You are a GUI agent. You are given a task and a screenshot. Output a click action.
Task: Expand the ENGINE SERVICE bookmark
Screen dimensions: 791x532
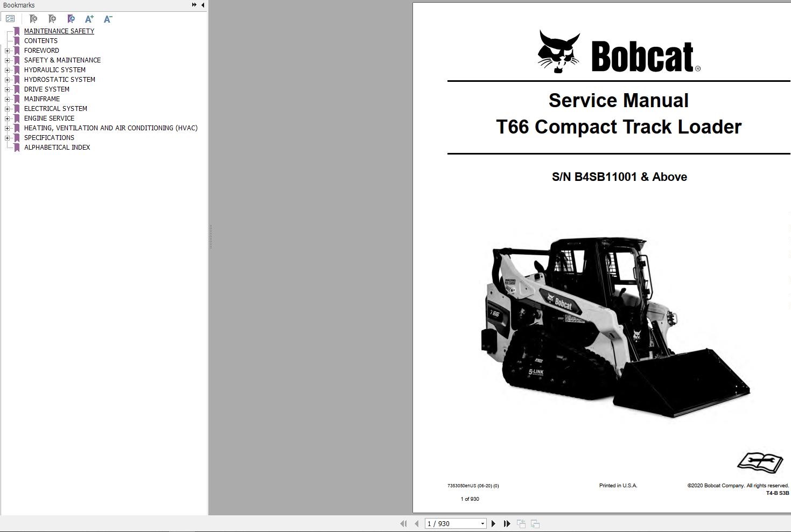tap(8, 118)
